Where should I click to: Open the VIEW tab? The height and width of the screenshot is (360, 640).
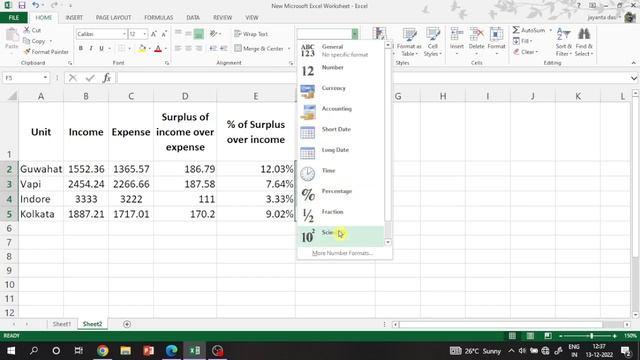[x=251, y=18]
